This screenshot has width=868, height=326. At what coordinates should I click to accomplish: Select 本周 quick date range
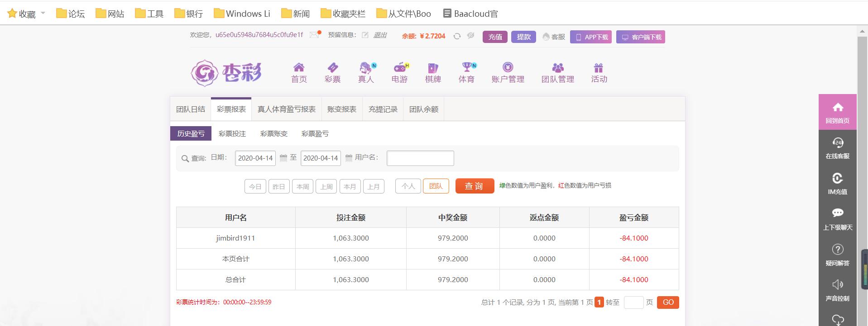pos(302,186)
